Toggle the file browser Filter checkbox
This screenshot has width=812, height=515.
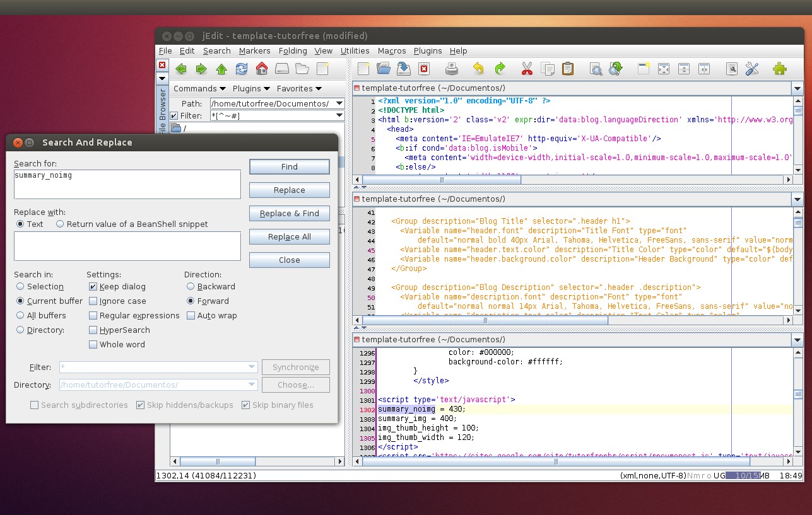pos(175,115)
